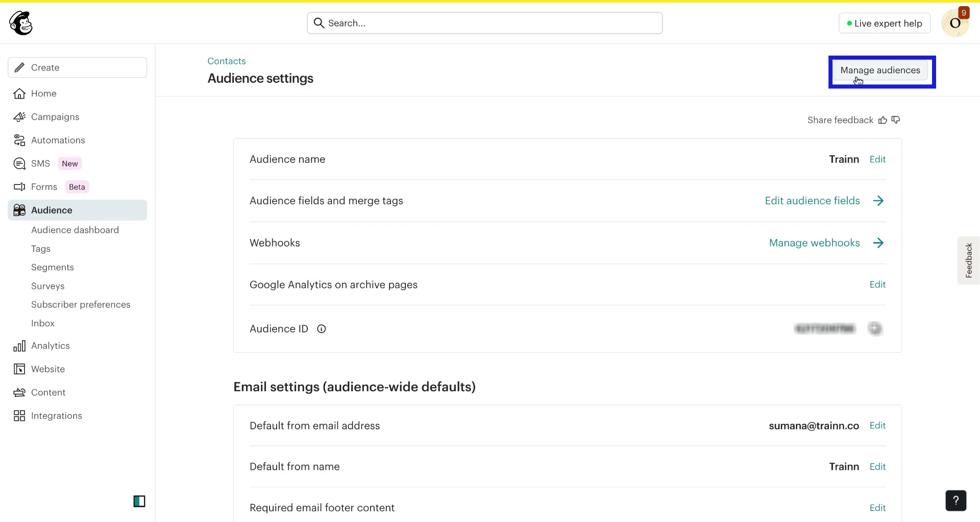Give thumbs down on Share feedback

896,120
